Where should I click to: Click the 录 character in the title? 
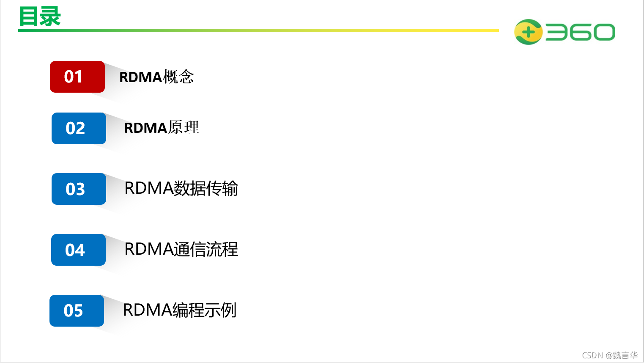51,17
